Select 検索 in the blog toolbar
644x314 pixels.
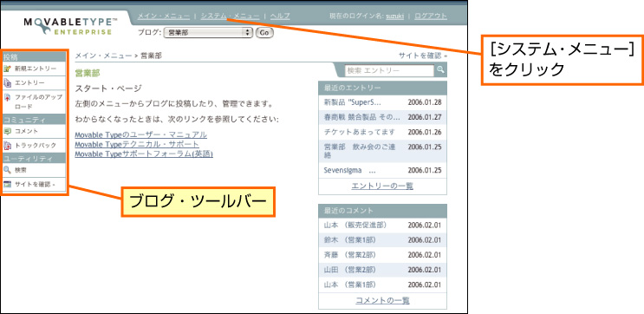point(21,170)
